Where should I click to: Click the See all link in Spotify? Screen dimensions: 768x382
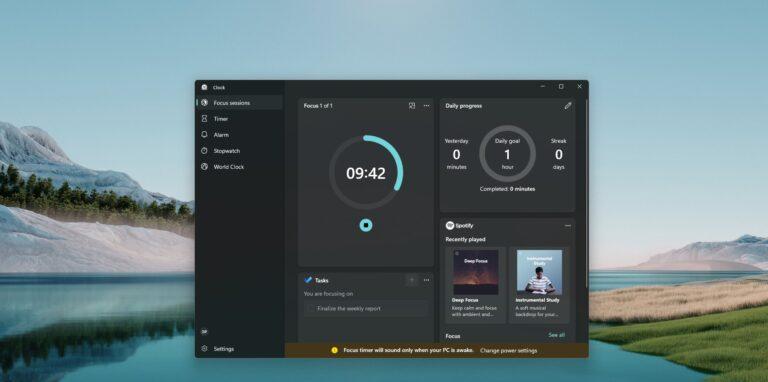tap(556, 335)
